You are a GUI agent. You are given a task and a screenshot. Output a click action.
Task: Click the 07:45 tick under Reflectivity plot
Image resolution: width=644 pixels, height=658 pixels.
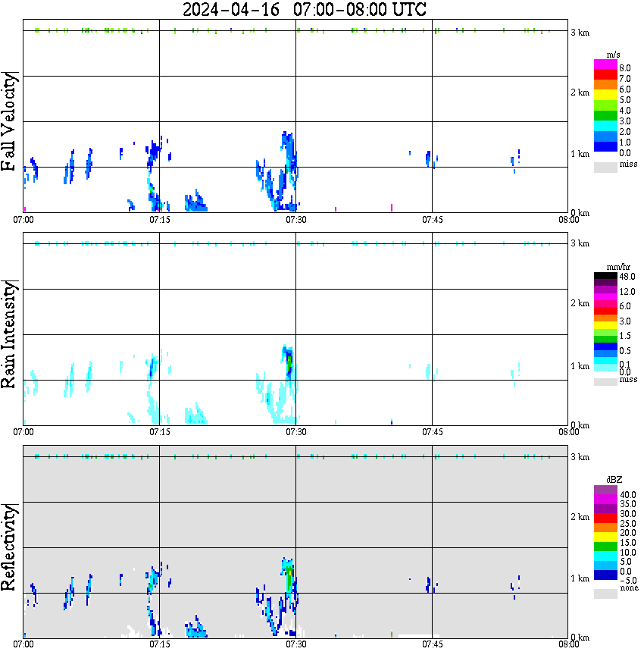[x=433, y=644]
